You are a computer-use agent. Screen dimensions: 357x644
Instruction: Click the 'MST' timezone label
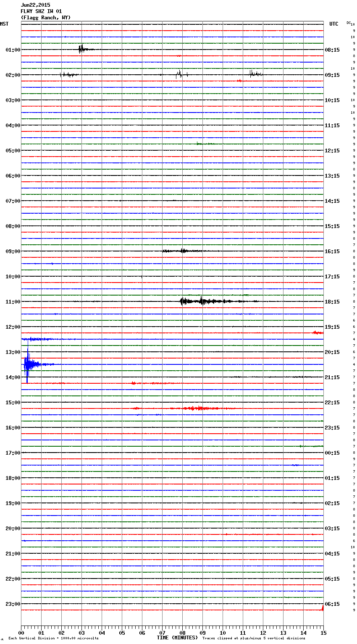click(4, 24)
